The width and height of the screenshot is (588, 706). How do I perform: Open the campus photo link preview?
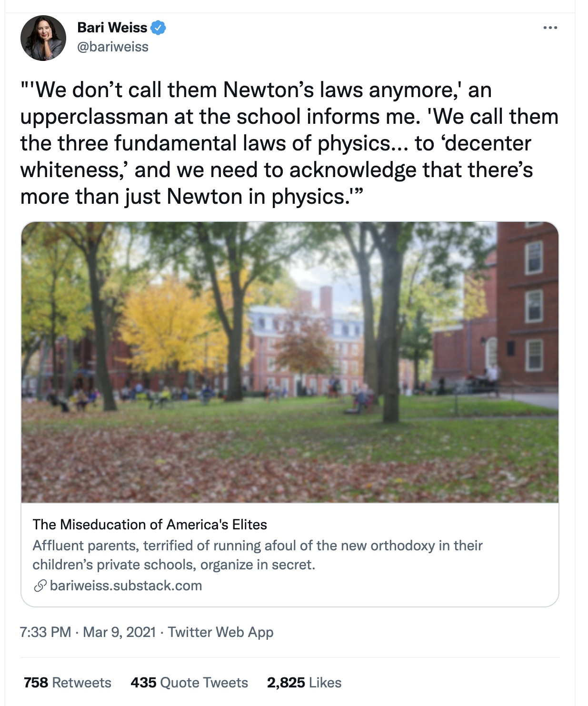[290, 362]
